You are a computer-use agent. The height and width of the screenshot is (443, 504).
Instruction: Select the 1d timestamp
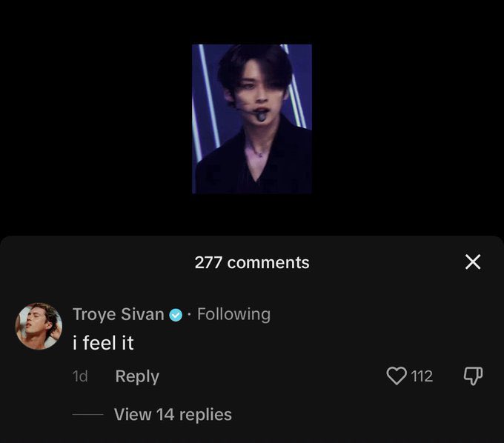click(x=80, y=376)
